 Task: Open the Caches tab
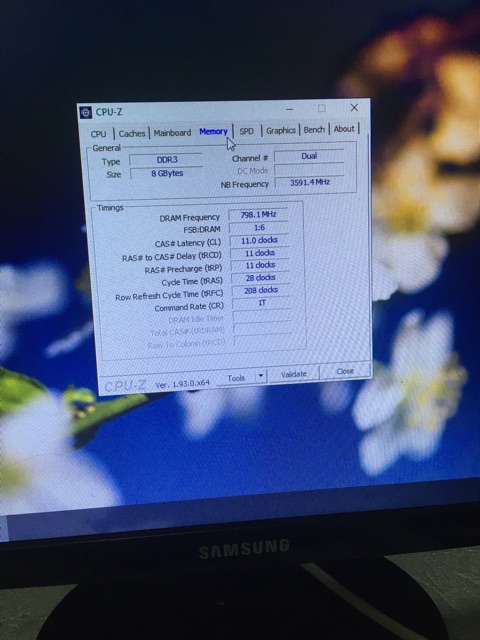132,133
